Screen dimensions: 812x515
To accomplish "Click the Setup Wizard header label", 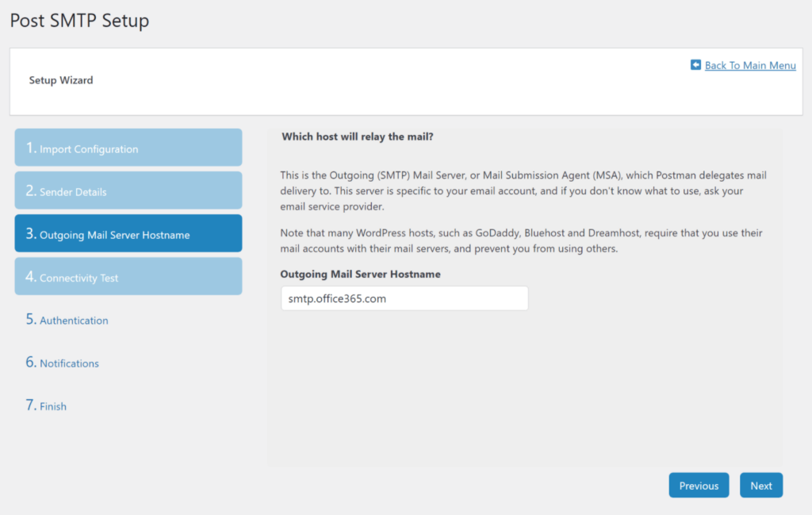I will 61,80.
